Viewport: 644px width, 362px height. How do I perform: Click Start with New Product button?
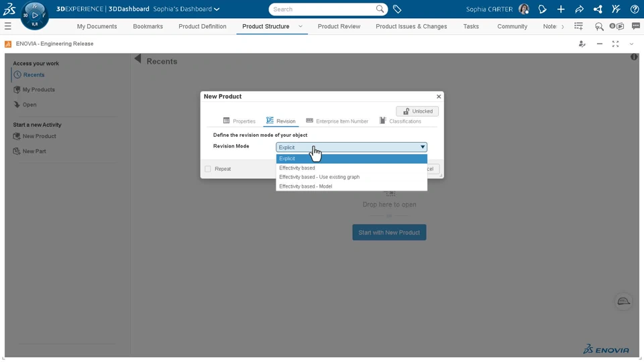(x=389, y=233)
